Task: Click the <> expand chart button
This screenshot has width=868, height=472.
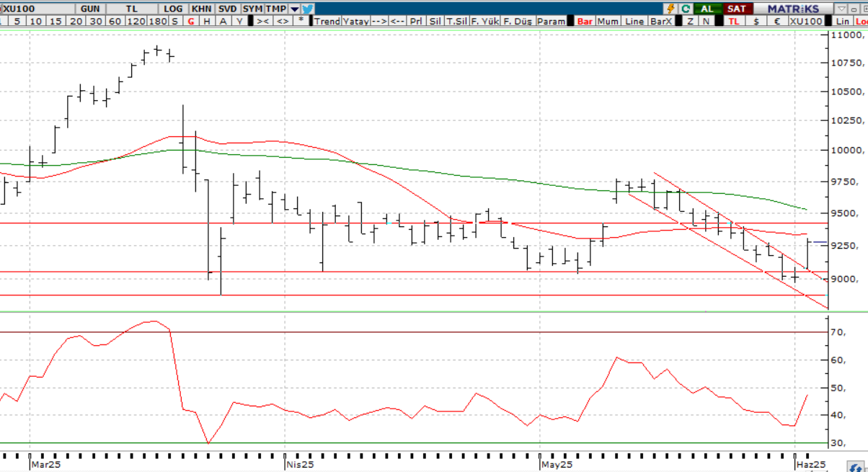Action: (x=283, y=22)
